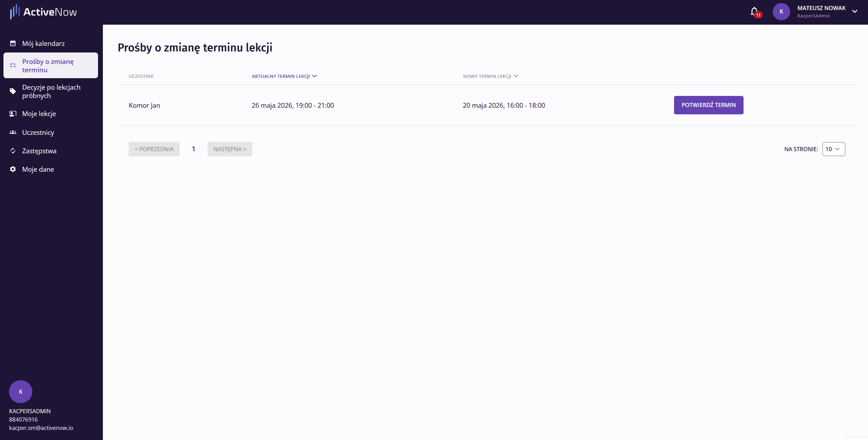Click the KACPERSADMIN label in sidebar

click(30, 411)
